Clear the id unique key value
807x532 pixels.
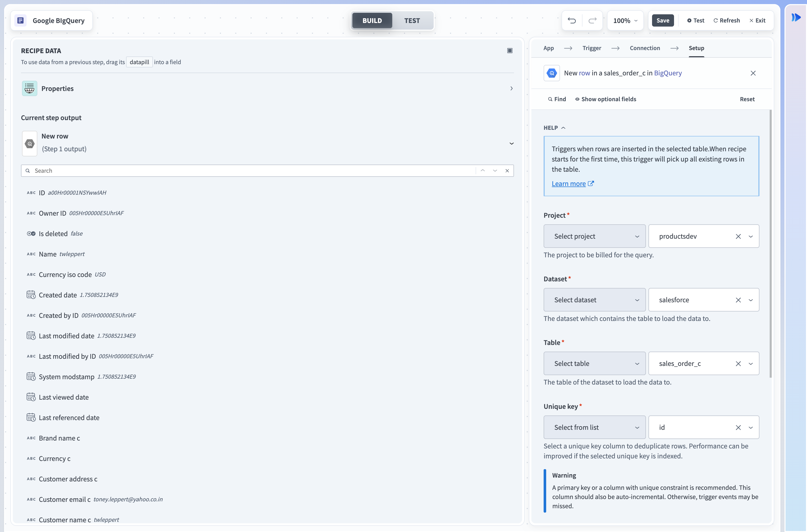[738, 427]
